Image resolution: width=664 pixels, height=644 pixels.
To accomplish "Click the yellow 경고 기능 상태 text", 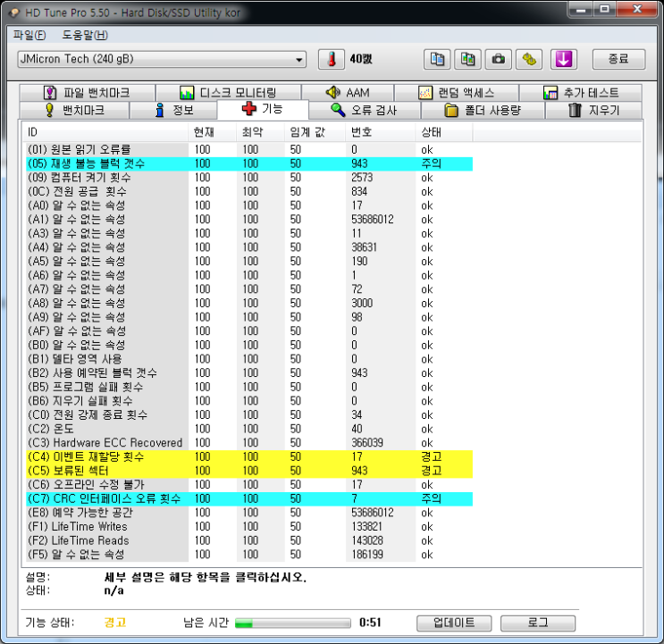I will [115, 623].
